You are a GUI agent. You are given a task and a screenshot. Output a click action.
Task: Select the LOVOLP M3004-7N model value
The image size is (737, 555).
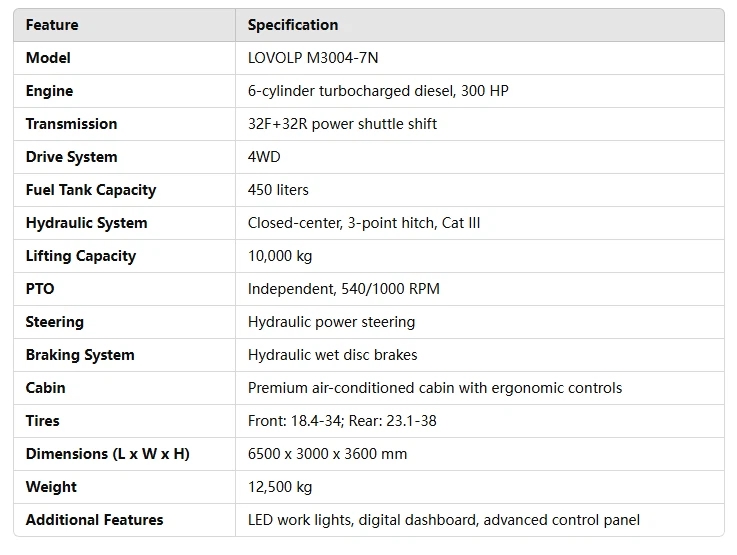[313, 58]
